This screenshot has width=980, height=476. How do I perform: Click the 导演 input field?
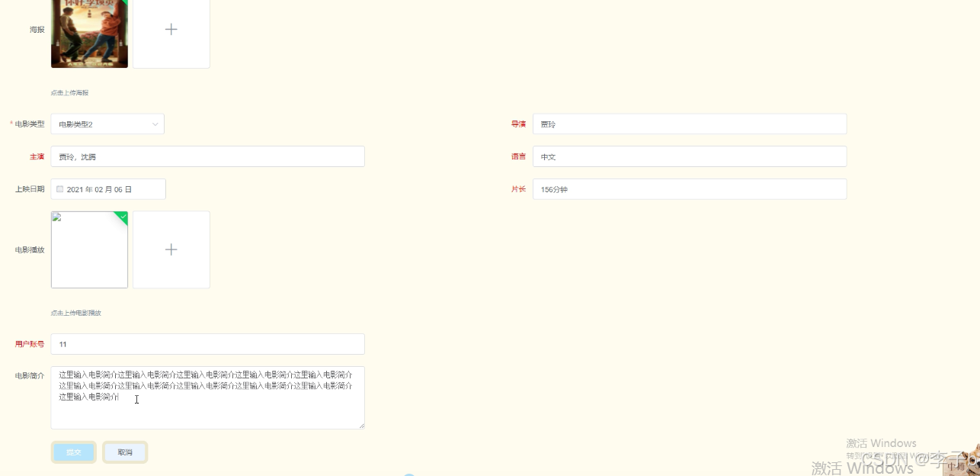pos(690,124)
